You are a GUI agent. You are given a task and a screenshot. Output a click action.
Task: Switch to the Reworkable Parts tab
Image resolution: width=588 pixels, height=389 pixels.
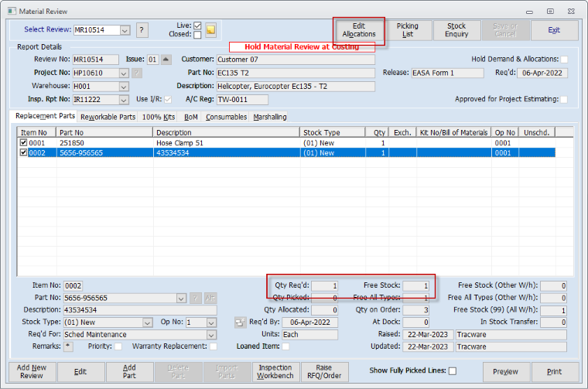tap(108, 117)
